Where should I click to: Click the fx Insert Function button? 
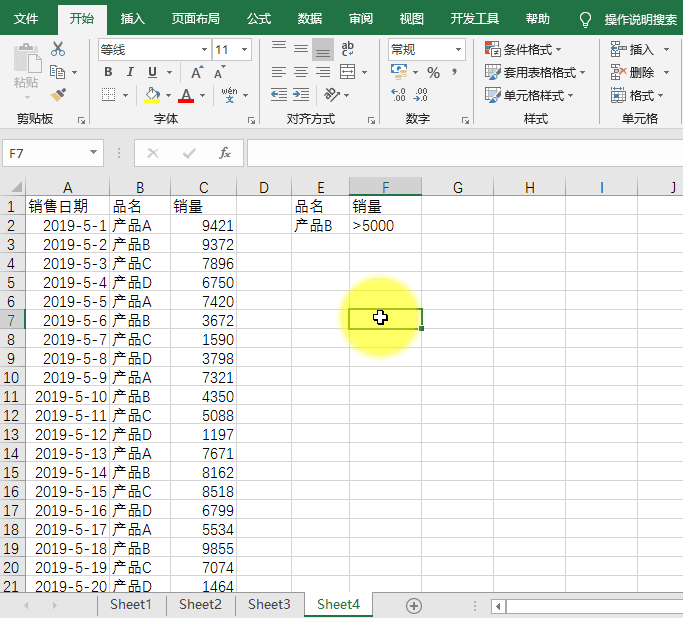click(225, 153)
